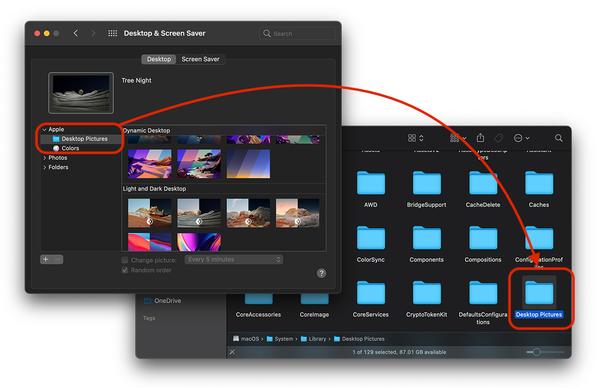Image resolution: width=600 pixels, height=388 pixels.
Task: Toggle the Random order checkbox
Action: [x=125, y=270]
